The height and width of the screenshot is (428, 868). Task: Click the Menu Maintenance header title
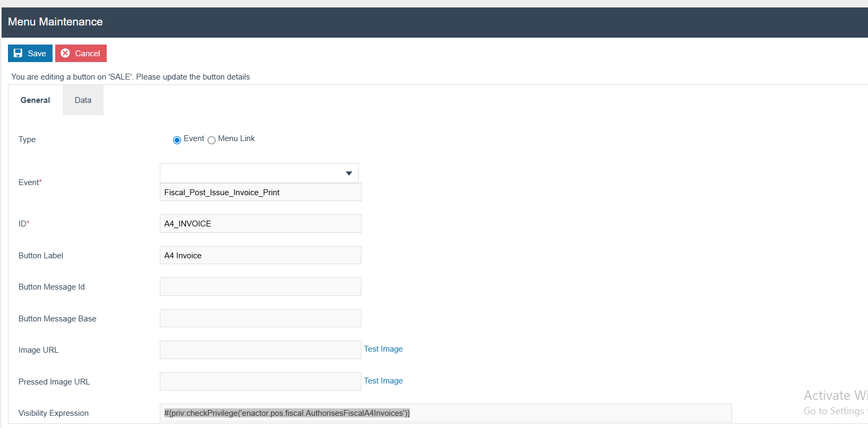tap(55, 22)
